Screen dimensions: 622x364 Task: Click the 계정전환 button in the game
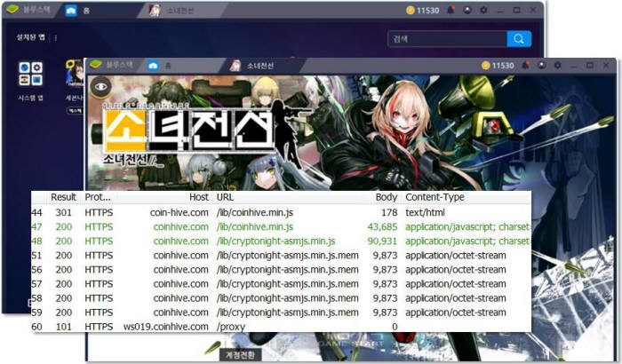click(x=240, y=354)
